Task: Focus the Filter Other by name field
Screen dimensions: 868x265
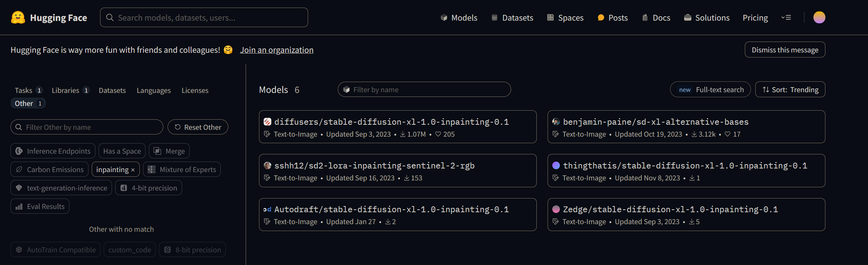Action: pos(87,127)
